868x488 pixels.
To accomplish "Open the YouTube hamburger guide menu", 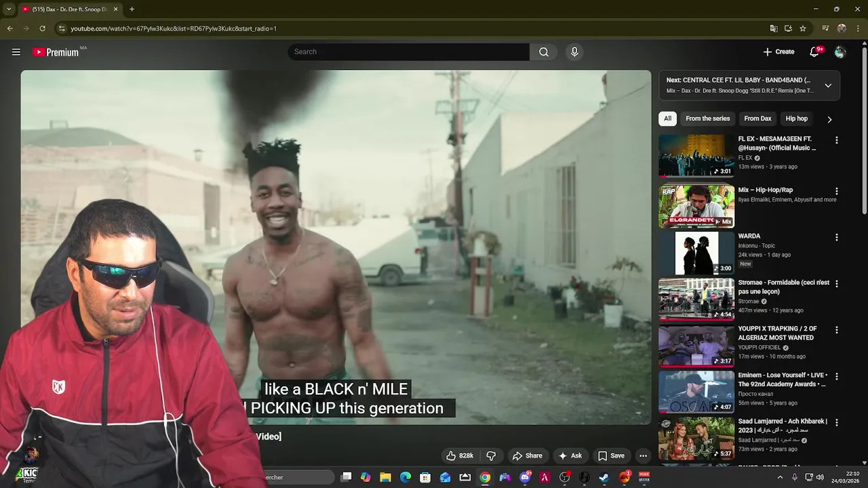I will [16, 52].
